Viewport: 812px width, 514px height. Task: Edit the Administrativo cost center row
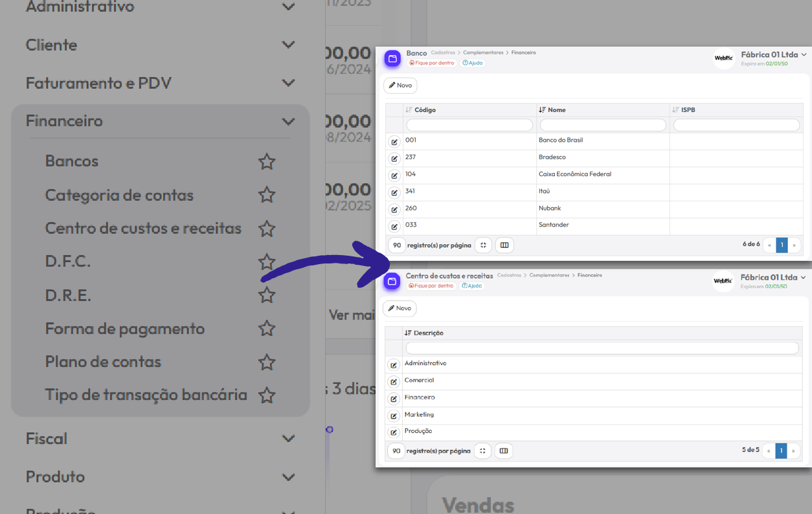coord(393,365)
